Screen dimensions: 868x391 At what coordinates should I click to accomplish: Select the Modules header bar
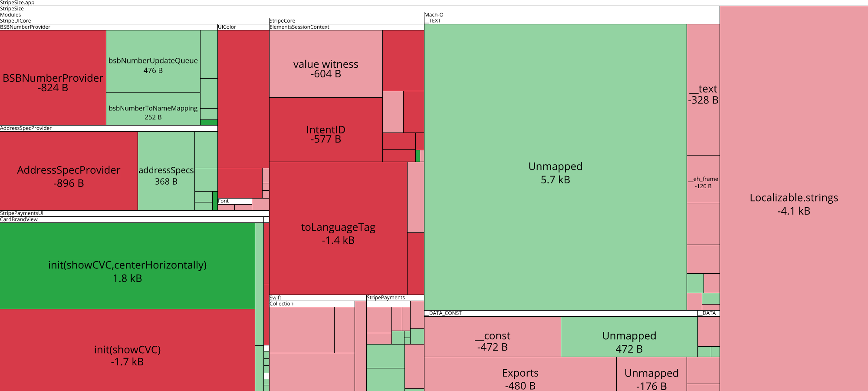coord(212,15)
